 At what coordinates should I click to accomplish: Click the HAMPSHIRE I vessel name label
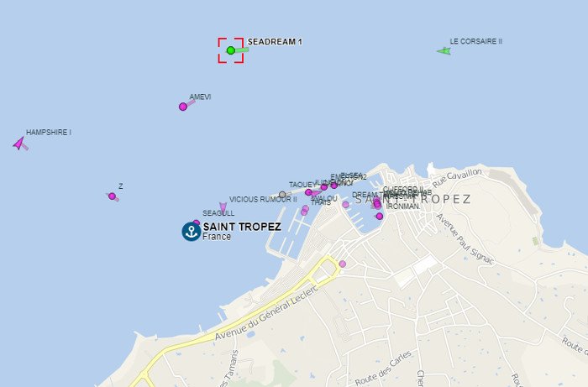point(49,133)
